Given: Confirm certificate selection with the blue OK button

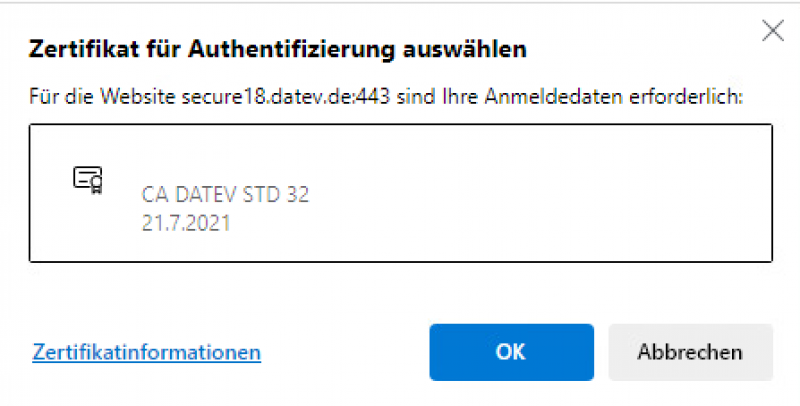Looking at the screenshot, I should pyautogui.click(x=511, y=352).
